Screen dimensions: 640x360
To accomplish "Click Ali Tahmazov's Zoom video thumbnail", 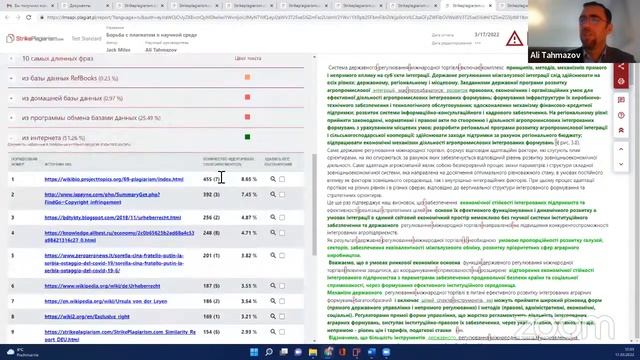I will point(584,31).
